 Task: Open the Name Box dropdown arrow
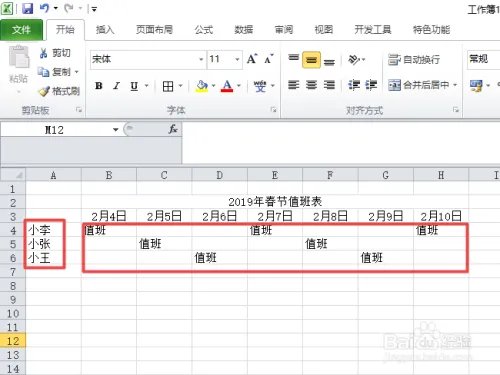115,130
